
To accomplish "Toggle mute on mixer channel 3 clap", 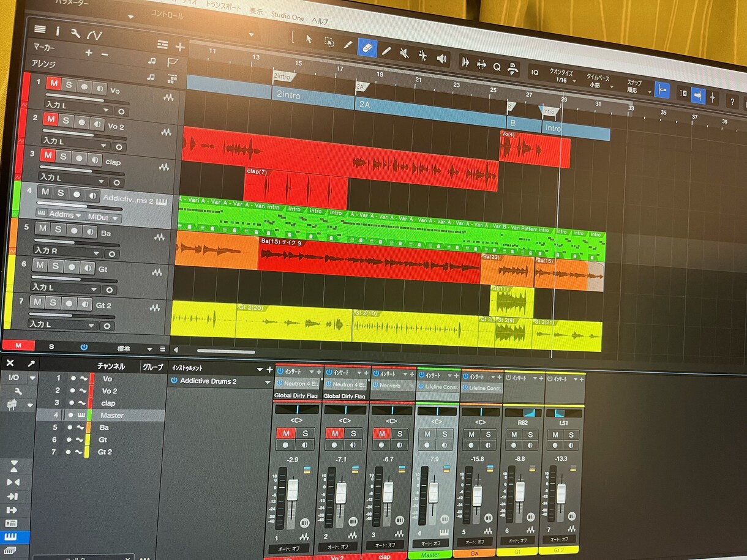I will pyautogui.click(x=383, y=433).
